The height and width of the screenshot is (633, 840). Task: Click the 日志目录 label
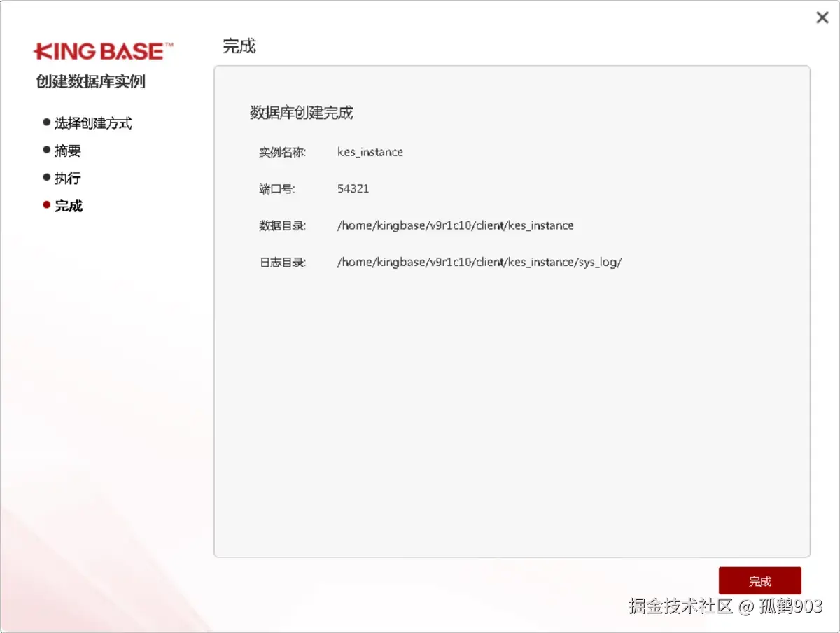[283, 263]
